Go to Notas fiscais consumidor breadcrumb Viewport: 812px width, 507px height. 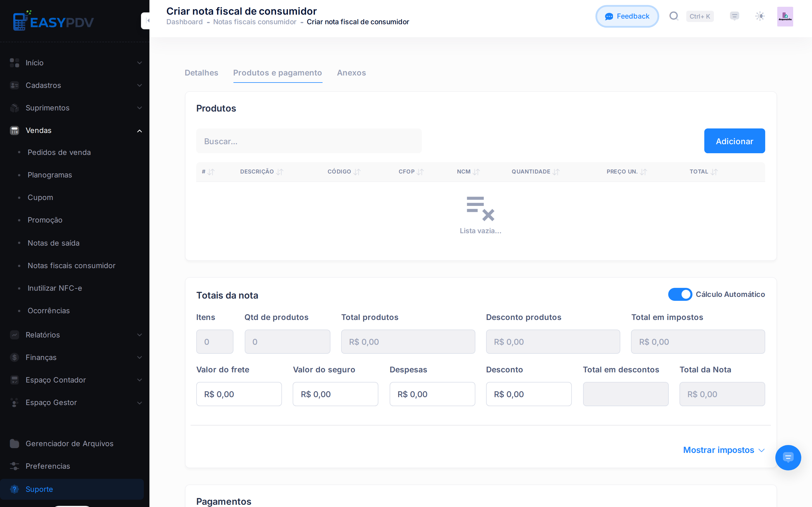coord(255,22)
